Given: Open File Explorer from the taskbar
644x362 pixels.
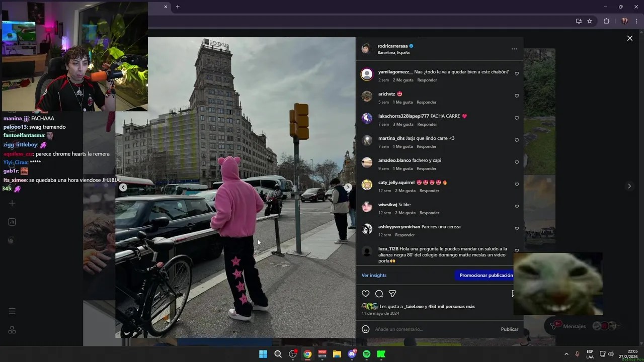Looking at the screenshot, I should [337, 354].
